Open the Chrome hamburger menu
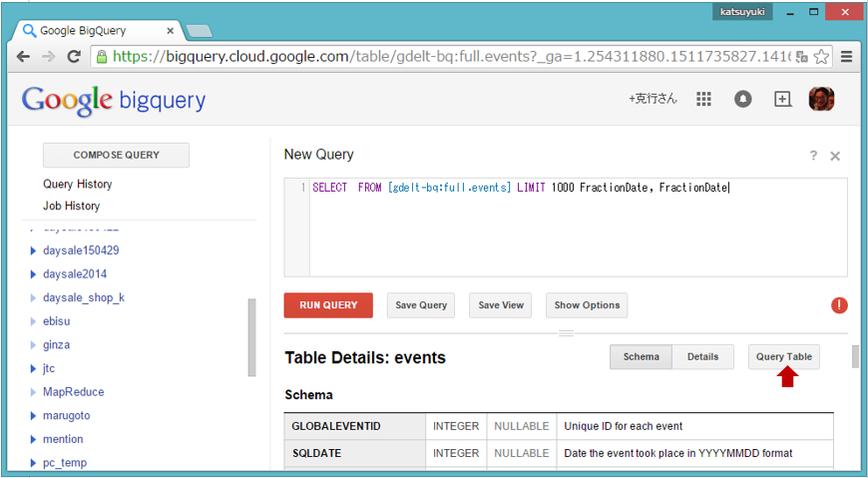 click(x=846, y=57)
